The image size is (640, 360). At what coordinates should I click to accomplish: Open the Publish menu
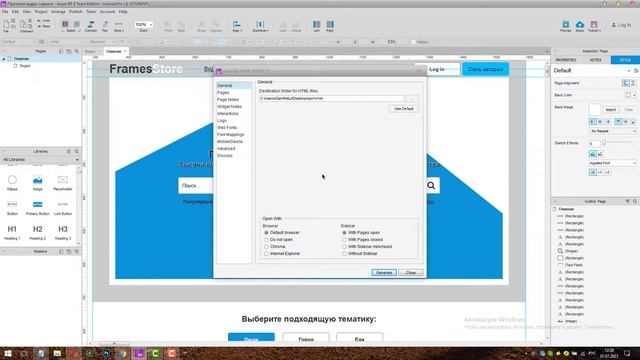pyautogui.click(x=76, y=12)
